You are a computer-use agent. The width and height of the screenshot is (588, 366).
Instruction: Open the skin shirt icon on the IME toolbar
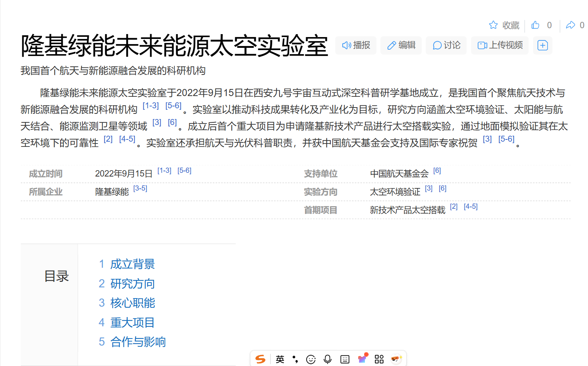(x=363, y=358)
